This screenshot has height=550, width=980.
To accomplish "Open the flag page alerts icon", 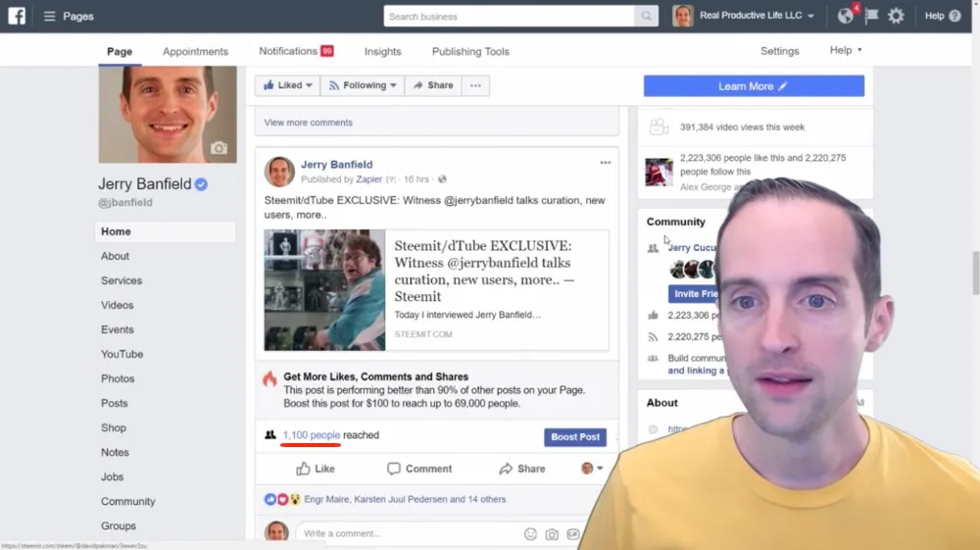I will [871, 16].
